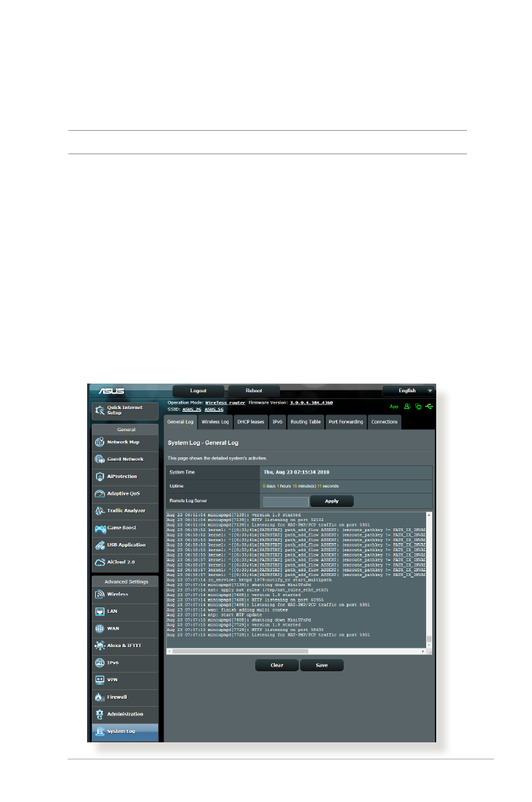532x802 pixels.
Task: Launch Quick Internet Setup
Action: (x=125, y=410)
